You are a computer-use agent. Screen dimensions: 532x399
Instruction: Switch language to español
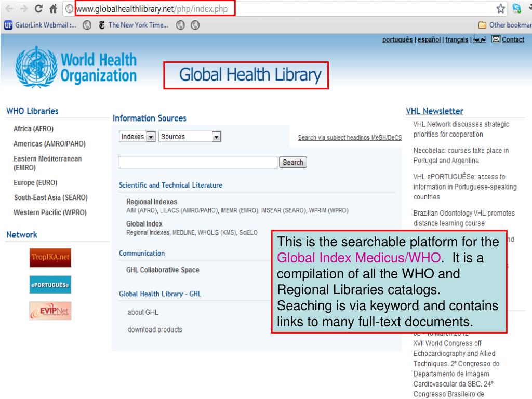point(429,39)
